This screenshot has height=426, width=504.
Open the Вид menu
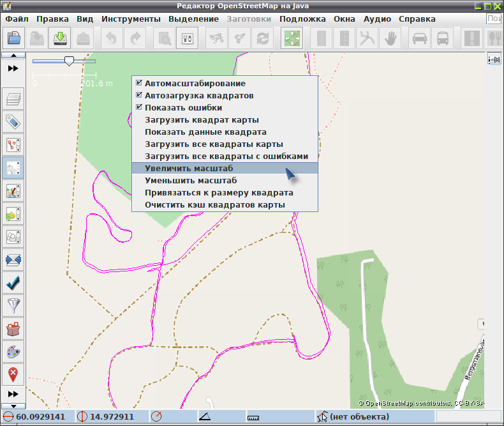tap(85, 19)
